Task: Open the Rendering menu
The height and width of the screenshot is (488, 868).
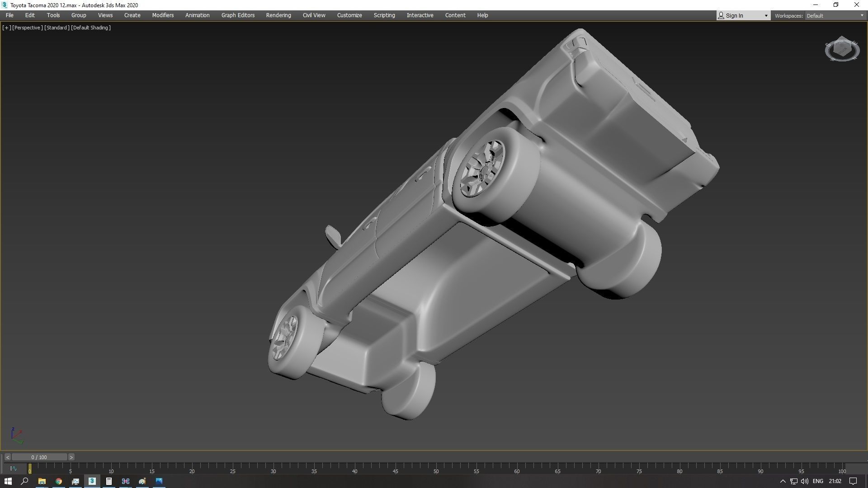Action: point(278,15)
